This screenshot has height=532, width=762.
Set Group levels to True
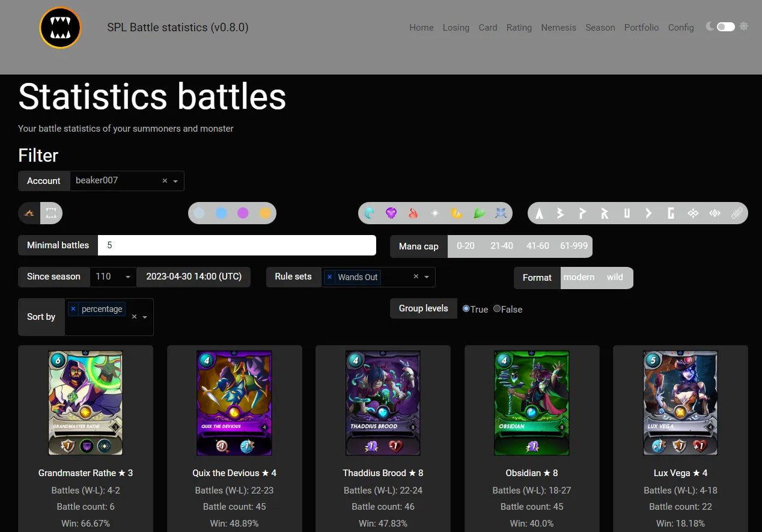(x=466, y=308)
